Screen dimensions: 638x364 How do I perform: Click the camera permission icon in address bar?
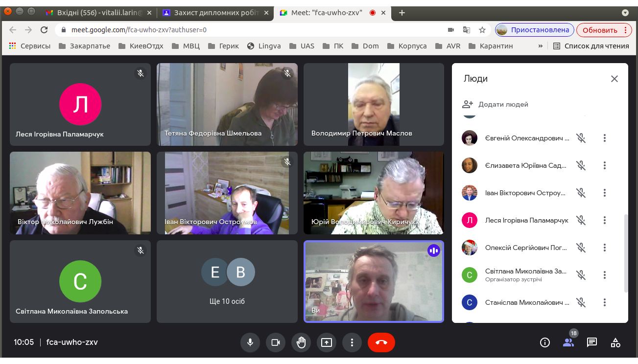coord(451,30)
